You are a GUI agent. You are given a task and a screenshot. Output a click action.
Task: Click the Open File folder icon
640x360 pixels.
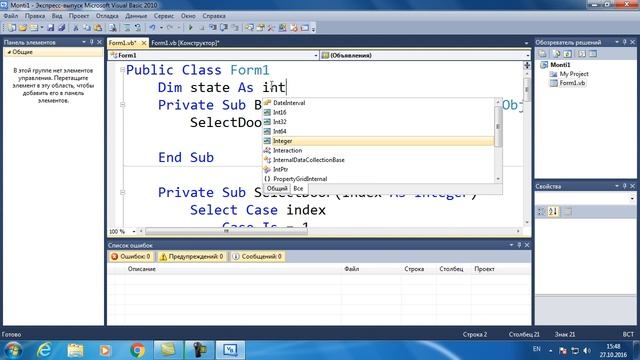click(x=23, y=28)
